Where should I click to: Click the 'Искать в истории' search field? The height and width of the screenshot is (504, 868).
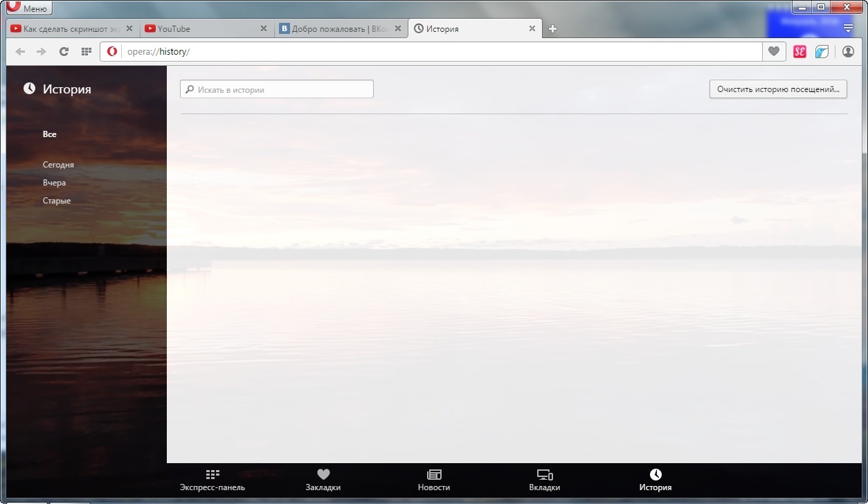(x=277, y=89)
